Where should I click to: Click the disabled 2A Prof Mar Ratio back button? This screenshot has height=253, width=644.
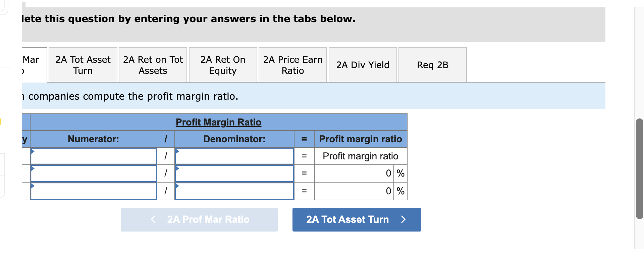pos(199,219)
